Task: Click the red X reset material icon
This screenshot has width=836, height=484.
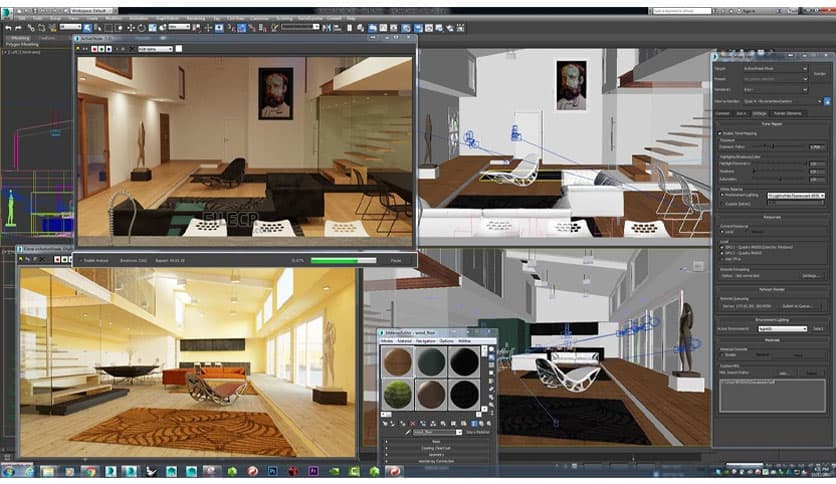Action: click(x=413, y=424)
